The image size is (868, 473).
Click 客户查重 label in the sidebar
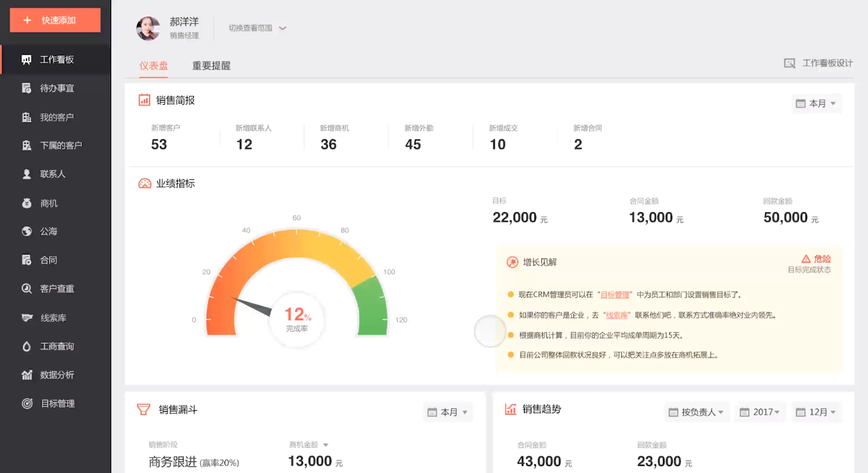pyautogui.click(x=57, y=288)
